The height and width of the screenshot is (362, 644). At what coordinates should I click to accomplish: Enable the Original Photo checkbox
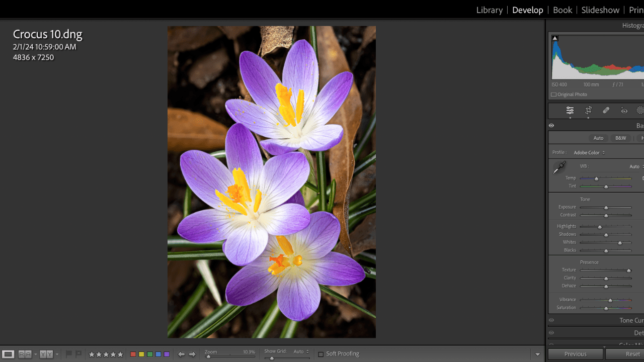554,95
